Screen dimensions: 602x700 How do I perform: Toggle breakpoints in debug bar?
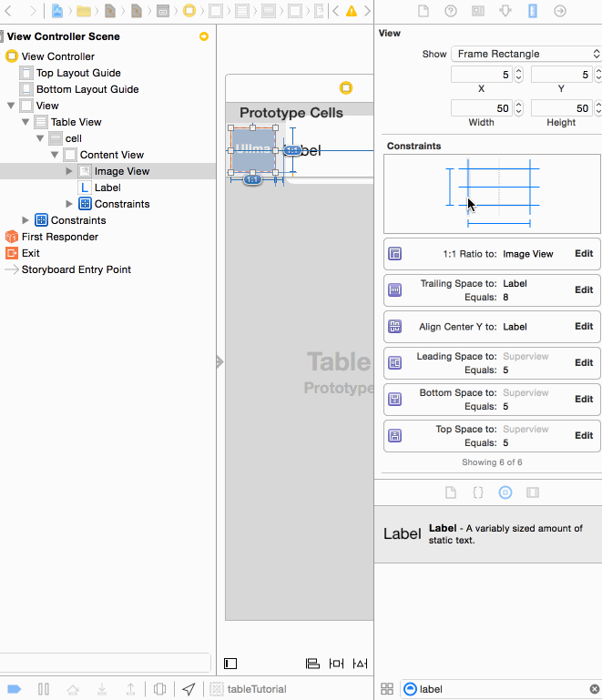pos(15,689)
